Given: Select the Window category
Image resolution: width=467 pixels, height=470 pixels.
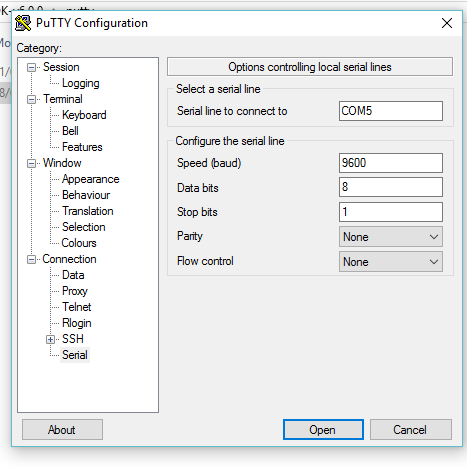Looking at the screenshot, I should click(x=62, y=163).
